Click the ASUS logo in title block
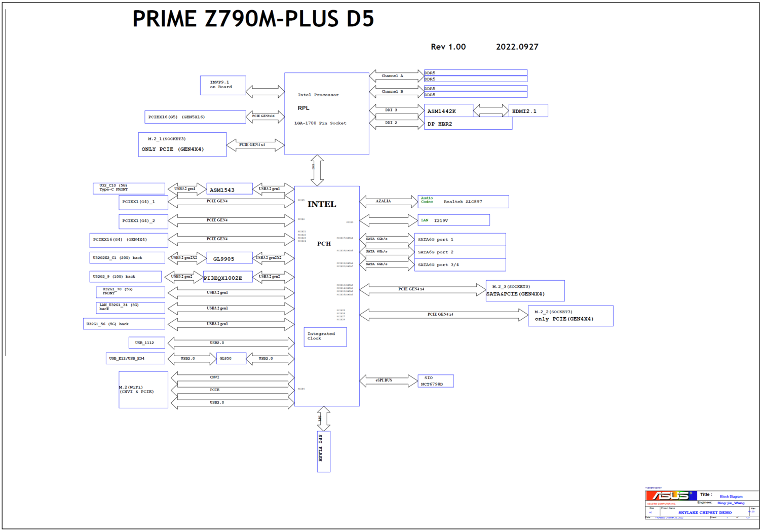Viewport: 760px width, 532px height. tap(670, 496)
